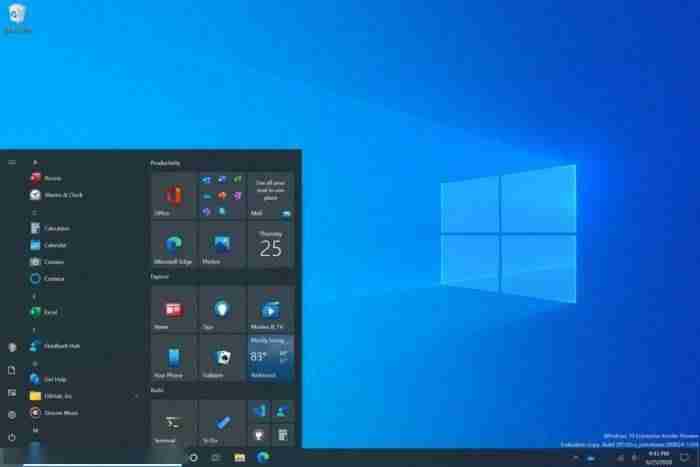
Task: Open the Recycle Bin on the desktop
Action: tap(17, 18)
